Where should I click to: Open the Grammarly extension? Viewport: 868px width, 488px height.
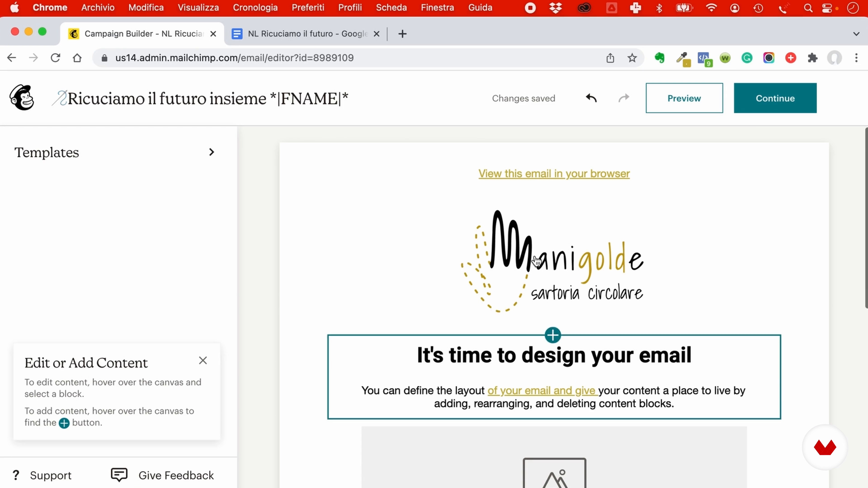pos(747,58)
